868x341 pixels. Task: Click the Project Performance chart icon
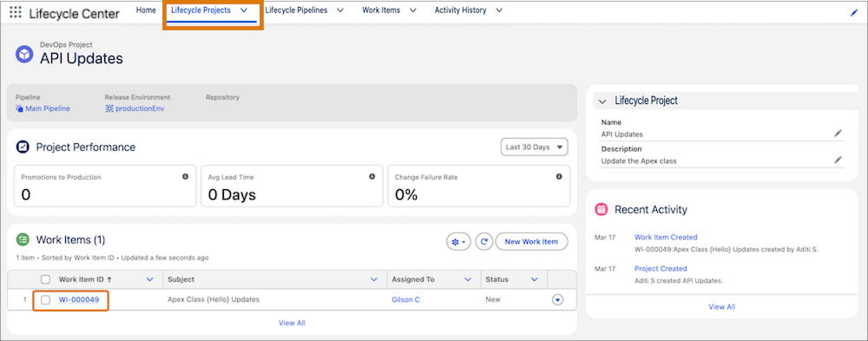pyautogui.click(x=23, y=148)
